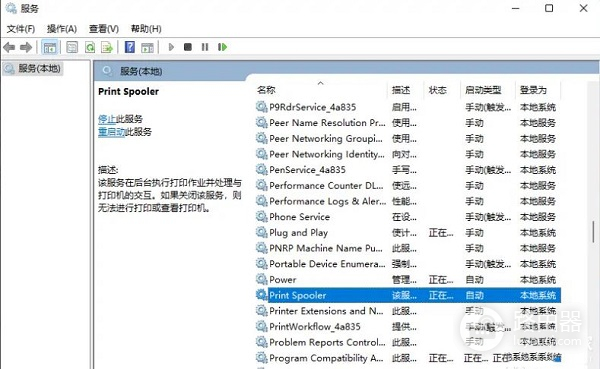
Task: Click gear icon beside Print Spooler
Action: coord(261,295)
